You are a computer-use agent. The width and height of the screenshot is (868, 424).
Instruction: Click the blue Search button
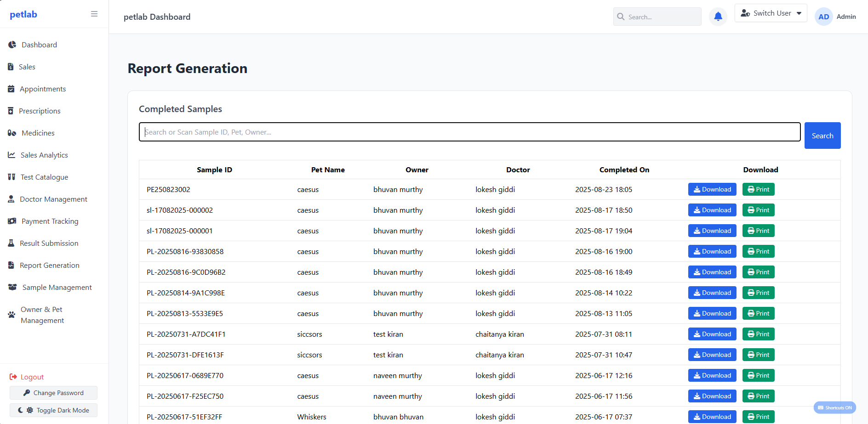[822, 136]
